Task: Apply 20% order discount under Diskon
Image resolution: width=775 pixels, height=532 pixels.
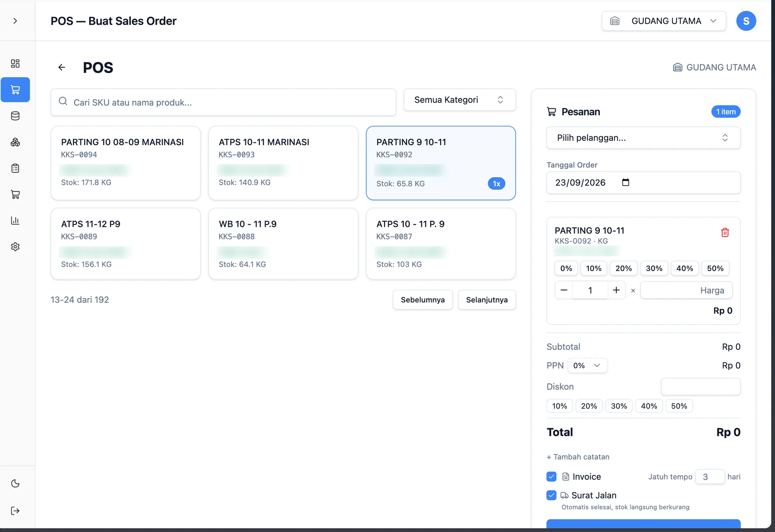Action: (589, 406)
